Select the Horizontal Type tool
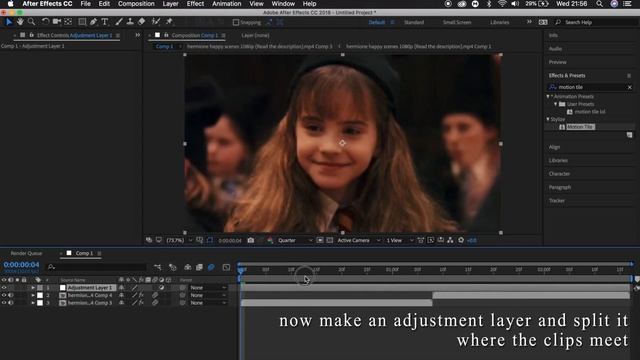Image resolution: width=640 pixels, height=360 pixels. [105, 22]
